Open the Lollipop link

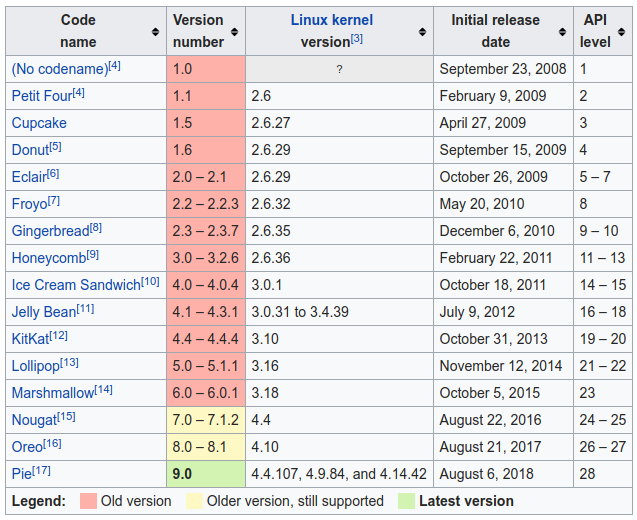36,366
